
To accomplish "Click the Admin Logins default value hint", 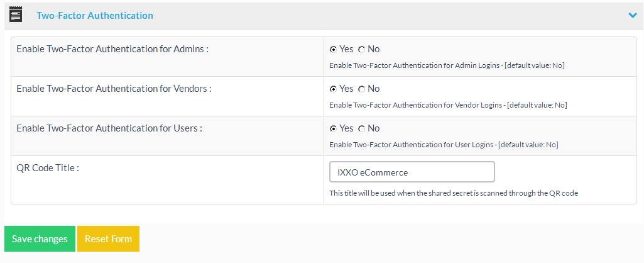I will pyautogui.click(x=447, y=65).
